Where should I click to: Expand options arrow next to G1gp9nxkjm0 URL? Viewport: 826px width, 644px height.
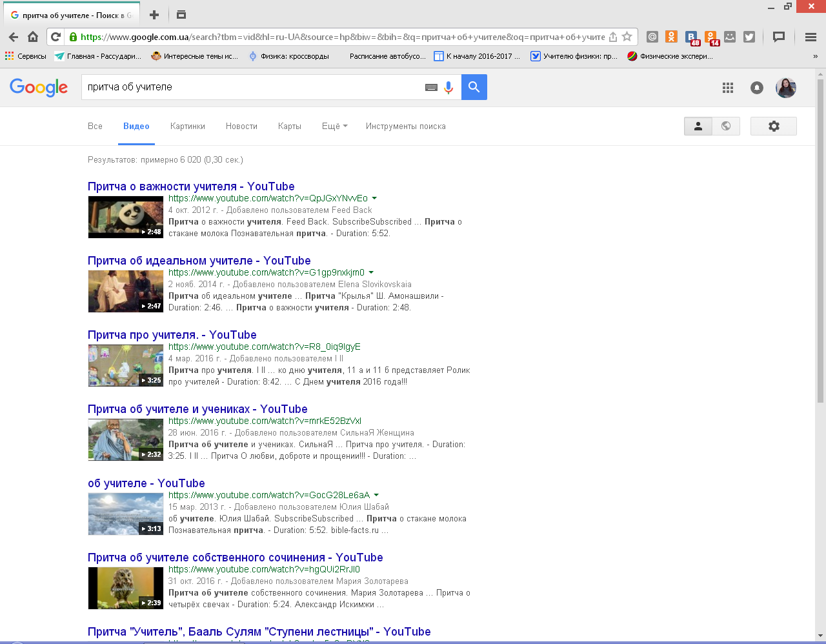click(x=371, y=272)
